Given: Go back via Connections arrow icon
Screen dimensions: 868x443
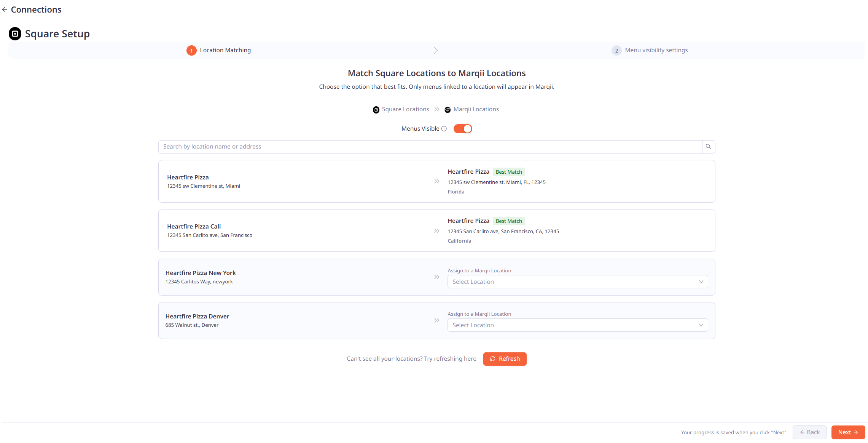Looking at the screenshot, I should pos(5,10).
